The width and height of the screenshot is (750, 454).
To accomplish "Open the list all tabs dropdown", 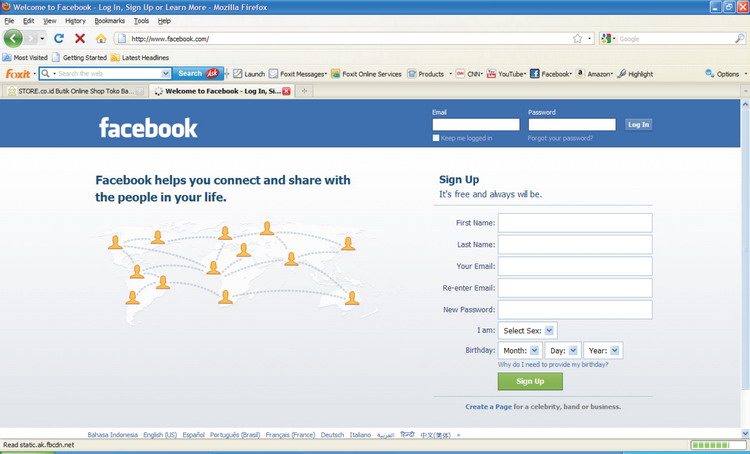I will 745,91.
